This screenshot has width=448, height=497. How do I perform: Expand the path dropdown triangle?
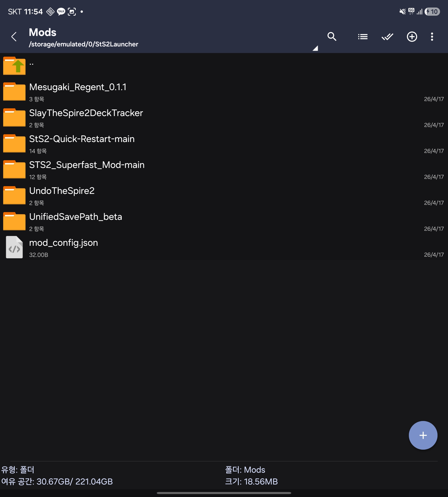click(315, 48)
